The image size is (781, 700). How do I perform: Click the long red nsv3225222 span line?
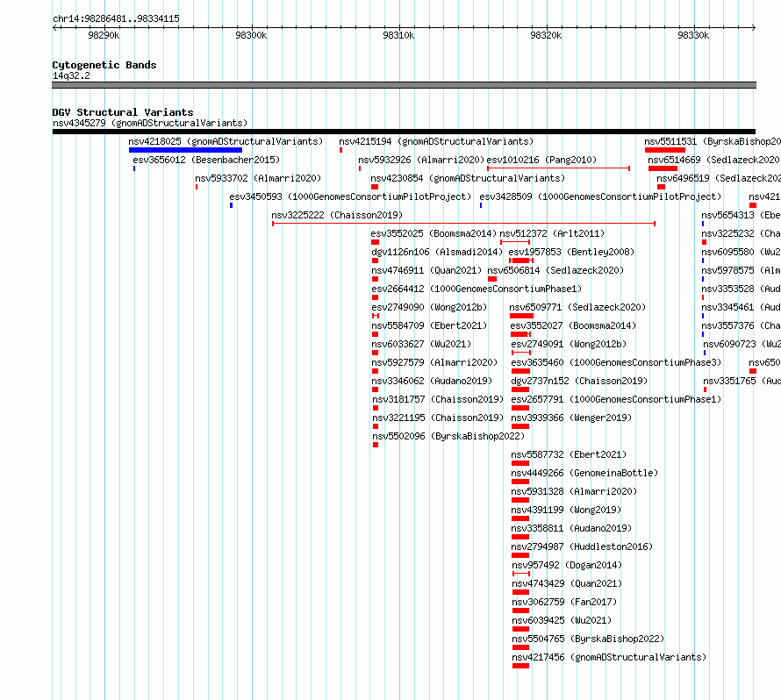(x=463, y=224)
